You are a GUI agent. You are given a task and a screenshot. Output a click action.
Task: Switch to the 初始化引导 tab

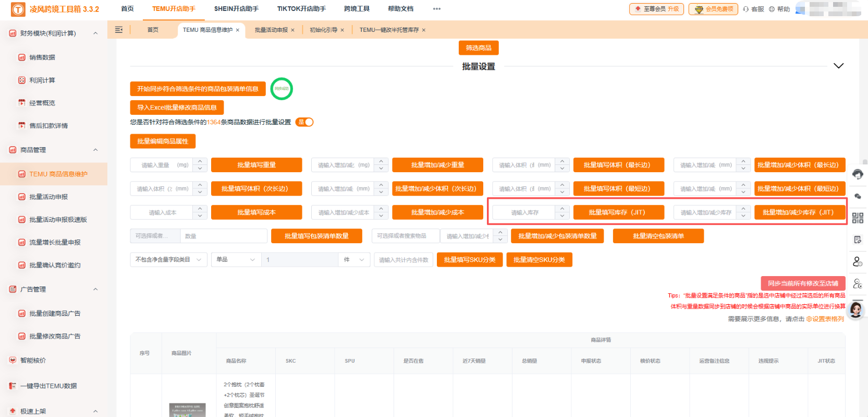click(x=323, y=30)
